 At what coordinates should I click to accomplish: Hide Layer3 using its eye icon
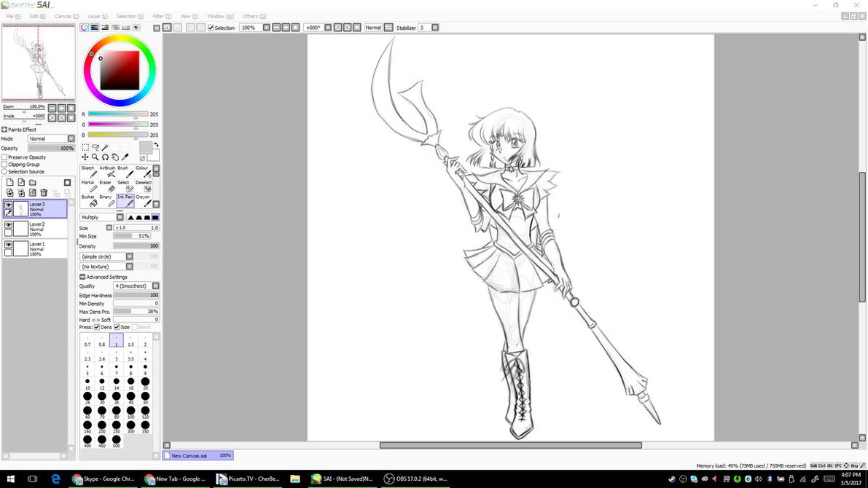click(x=8, y=205)
